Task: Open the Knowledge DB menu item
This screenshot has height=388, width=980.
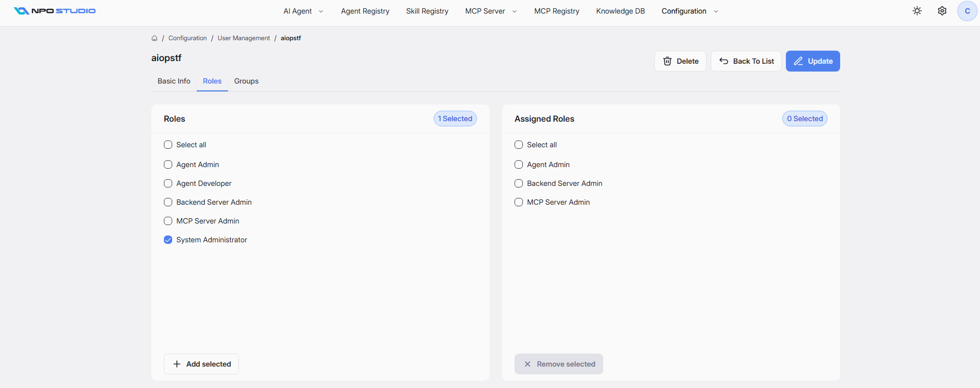Action: pyautogui.click(x=620, y=11)
